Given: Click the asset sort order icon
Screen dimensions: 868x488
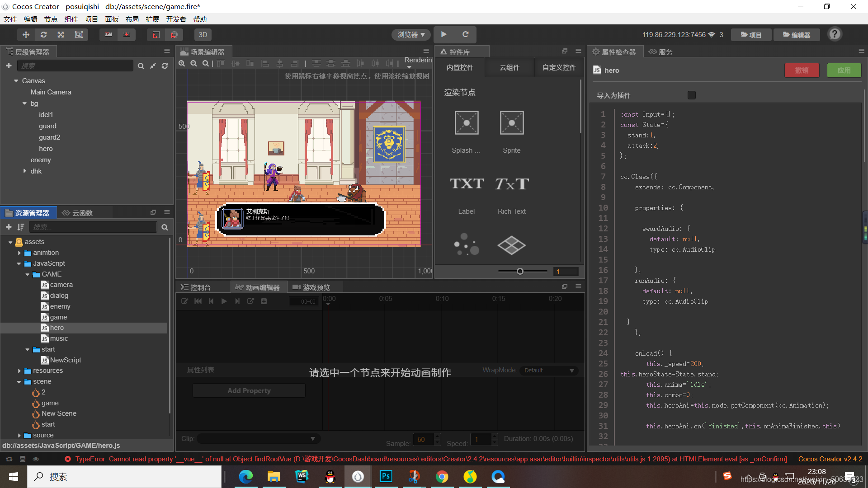Looking at the screenshot, I should click(x=21, y=227).
